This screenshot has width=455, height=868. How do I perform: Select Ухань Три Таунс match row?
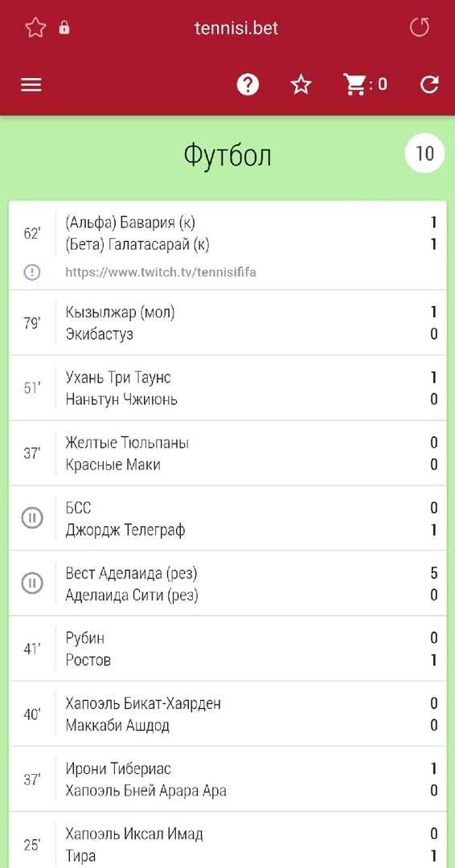coord(227,388)
